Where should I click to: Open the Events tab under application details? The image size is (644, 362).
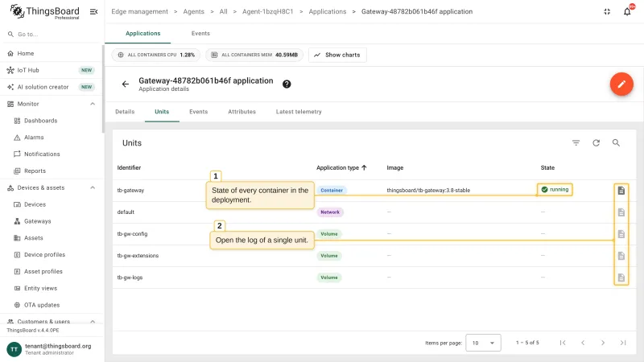pos(198,112)
